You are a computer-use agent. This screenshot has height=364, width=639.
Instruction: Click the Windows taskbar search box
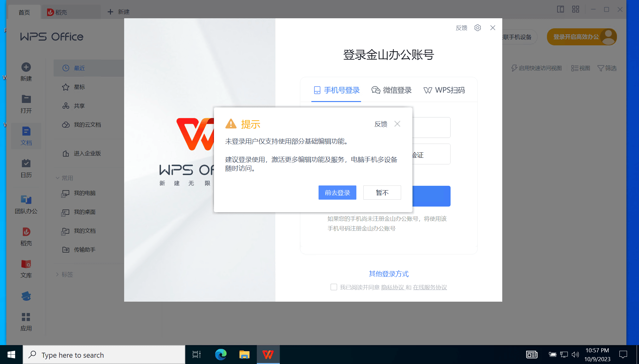point(104,355)
